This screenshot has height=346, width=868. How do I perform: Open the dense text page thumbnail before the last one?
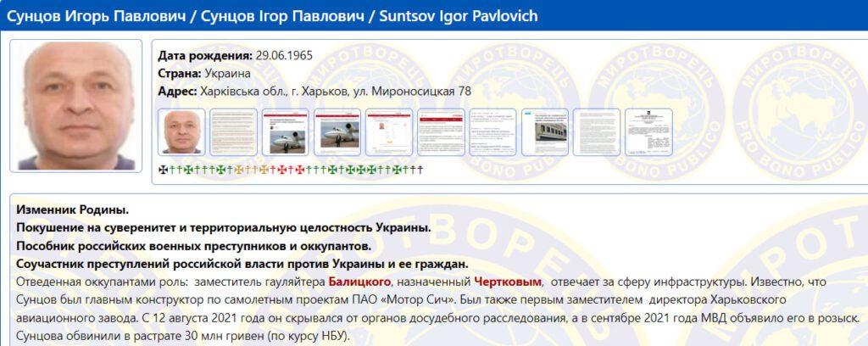coord(597,131)
